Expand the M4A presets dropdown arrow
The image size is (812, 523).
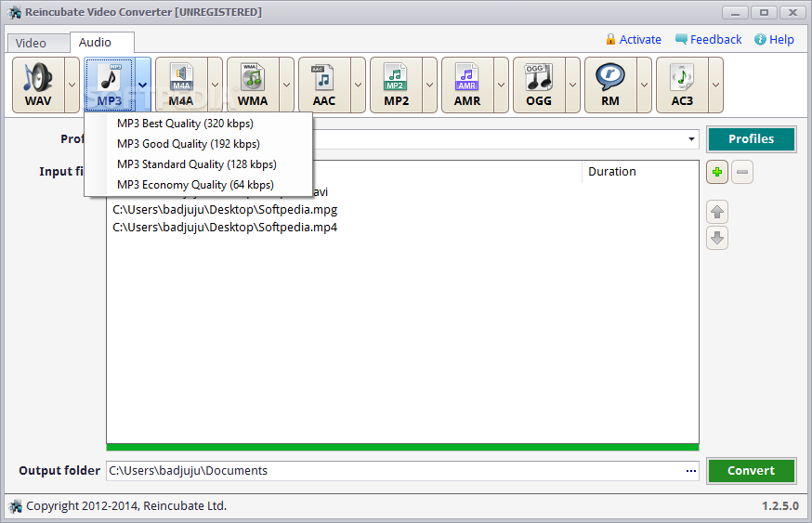(x=215, y=85)
